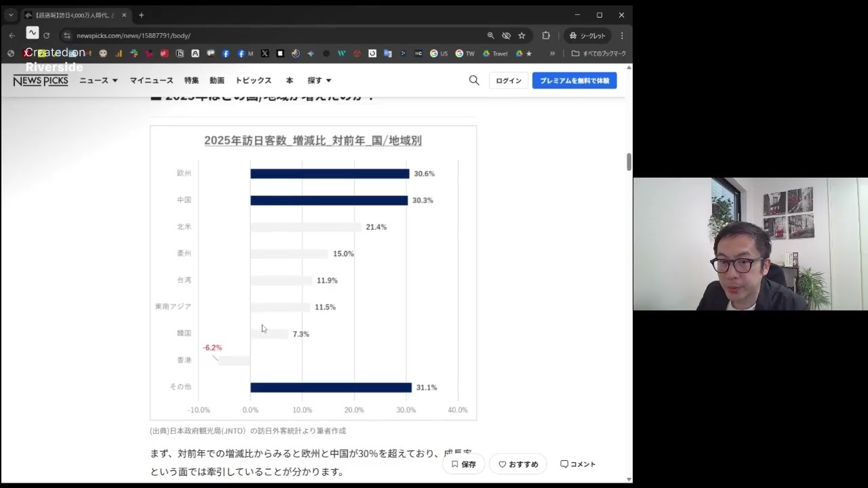The height and width of the screenshot is (488, 868).
Task: Open a new browser tab
Action: [x=141, y=15]
